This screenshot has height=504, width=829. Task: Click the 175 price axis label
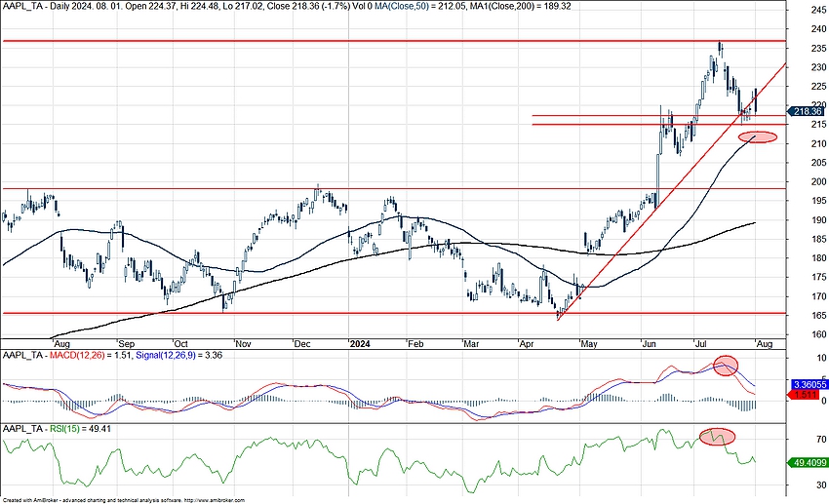[817, 278]
